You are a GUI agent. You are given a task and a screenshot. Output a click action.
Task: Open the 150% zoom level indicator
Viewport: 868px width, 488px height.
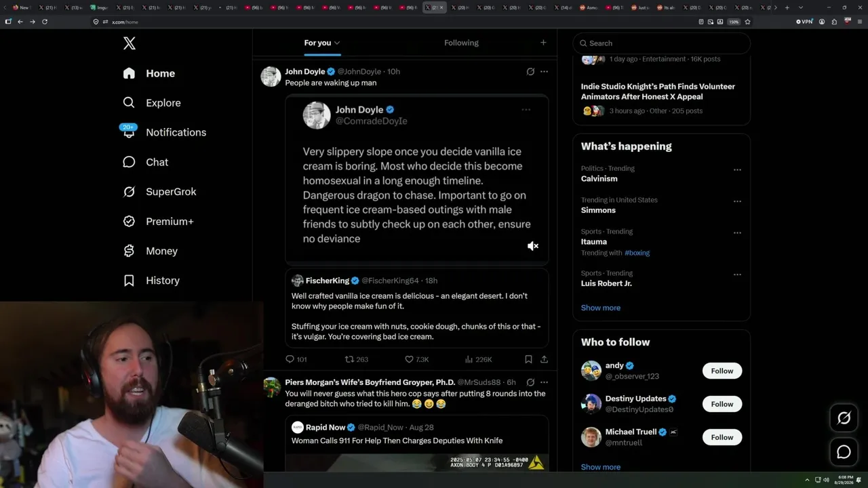[734, 22]
